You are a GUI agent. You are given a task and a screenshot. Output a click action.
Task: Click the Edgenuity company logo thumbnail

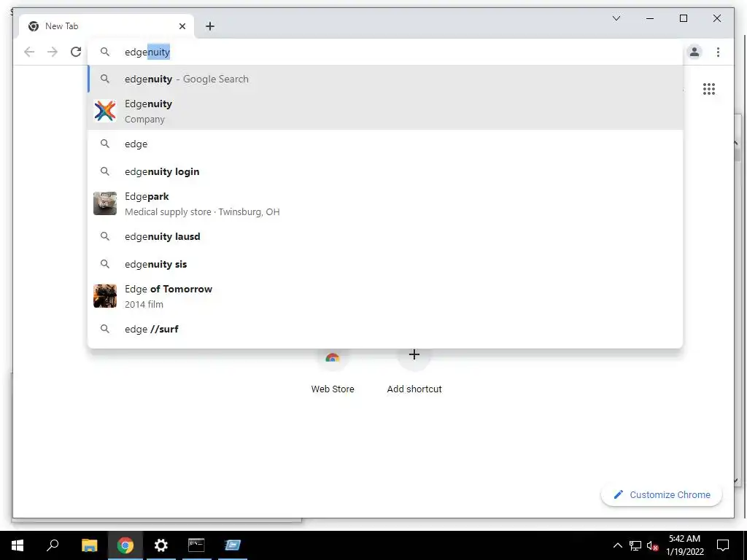coord(105,111)
